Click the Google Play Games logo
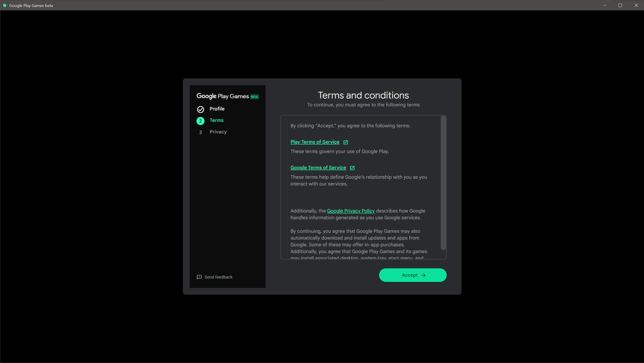The image size is (644, 363). tap(223, 96)
